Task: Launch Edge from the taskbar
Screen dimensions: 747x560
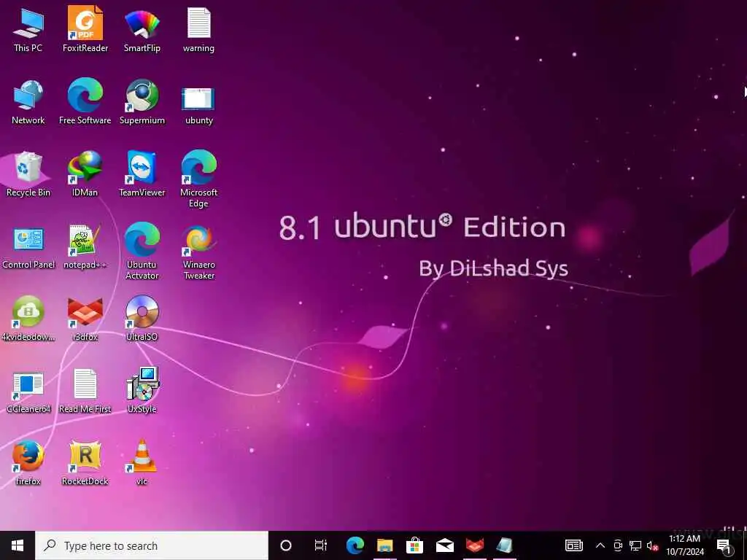Action: click(x=355, y=545)
